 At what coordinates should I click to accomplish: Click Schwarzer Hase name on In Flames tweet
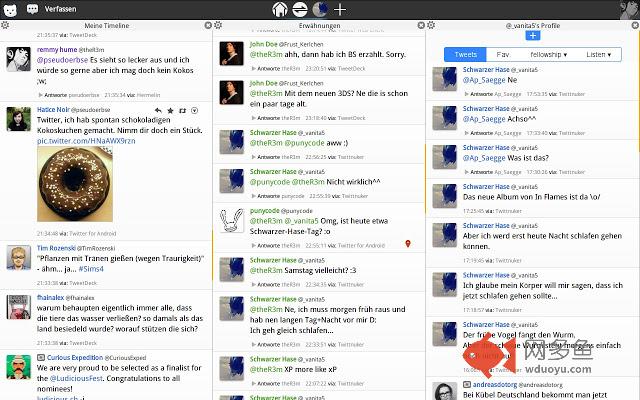tap(486, 187)
